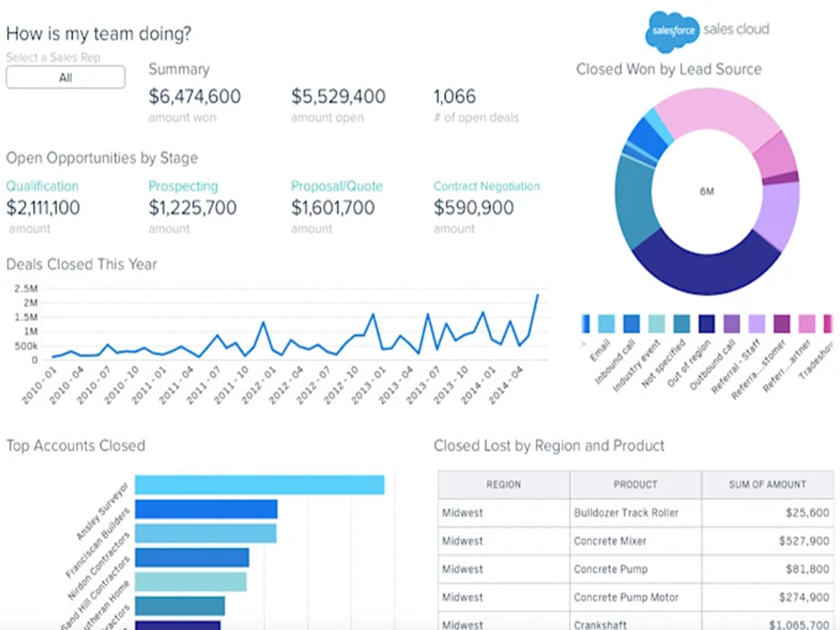
Task: Click the pale aqua bar in Top Accounts
Action: 191,582
